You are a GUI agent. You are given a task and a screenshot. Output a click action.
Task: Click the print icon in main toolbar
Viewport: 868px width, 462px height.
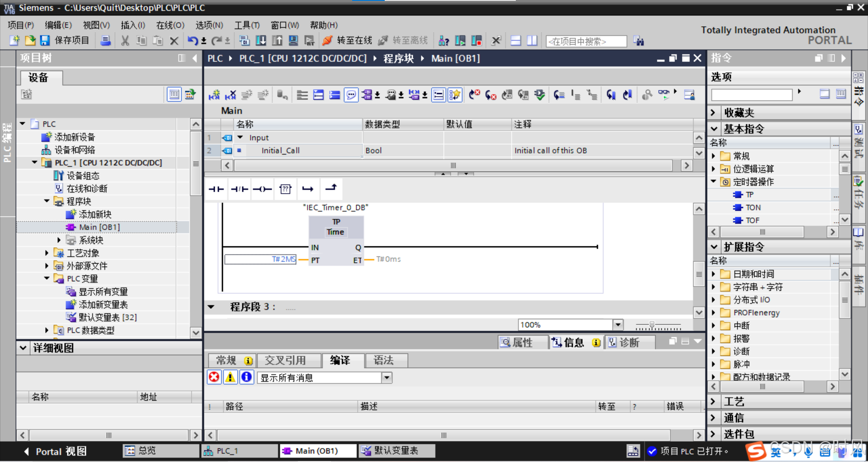[x=105, y=41]
